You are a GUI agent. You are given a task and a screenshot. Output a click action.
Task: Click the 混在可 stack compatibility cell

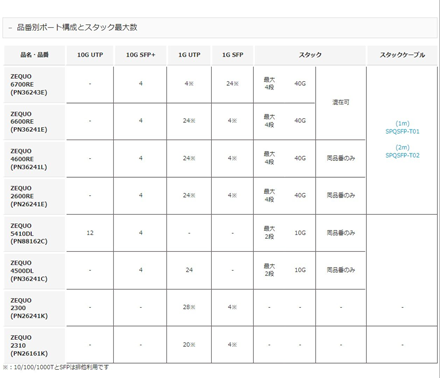pyautogui.click(x=341, y=103)
